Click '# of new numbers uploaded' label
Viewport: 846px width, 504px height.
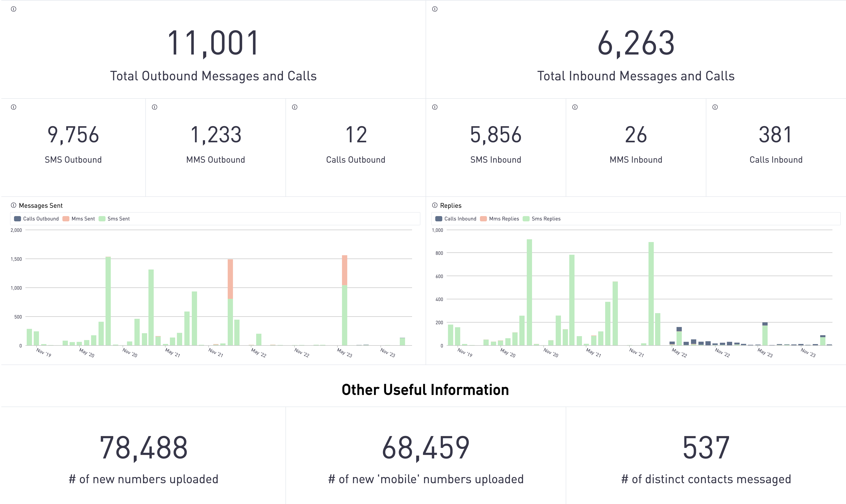tap(143, 479)
